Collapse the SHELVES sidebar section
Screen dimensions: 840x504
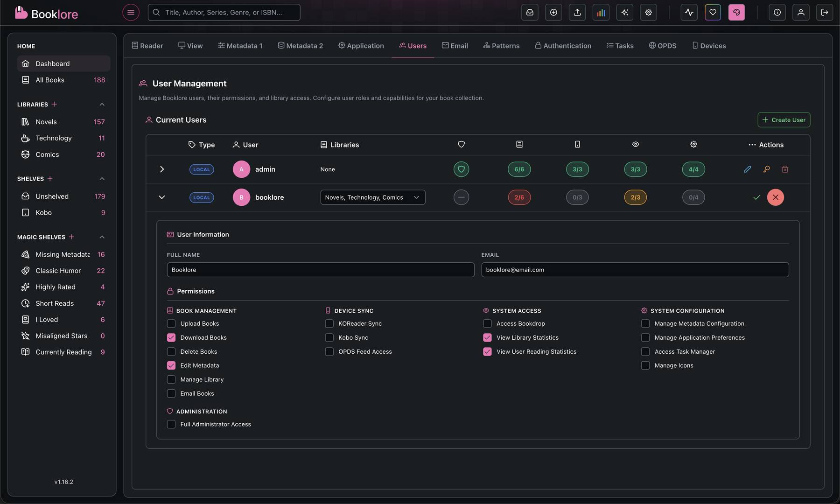(x=102, y=178)
